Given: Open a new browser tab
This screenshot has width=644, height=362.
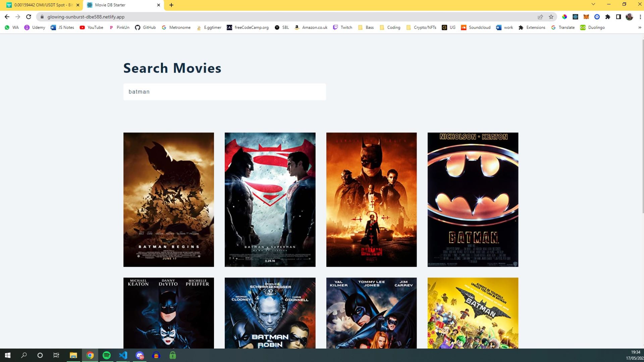Looking at the screenshot, I should point(171,5).
